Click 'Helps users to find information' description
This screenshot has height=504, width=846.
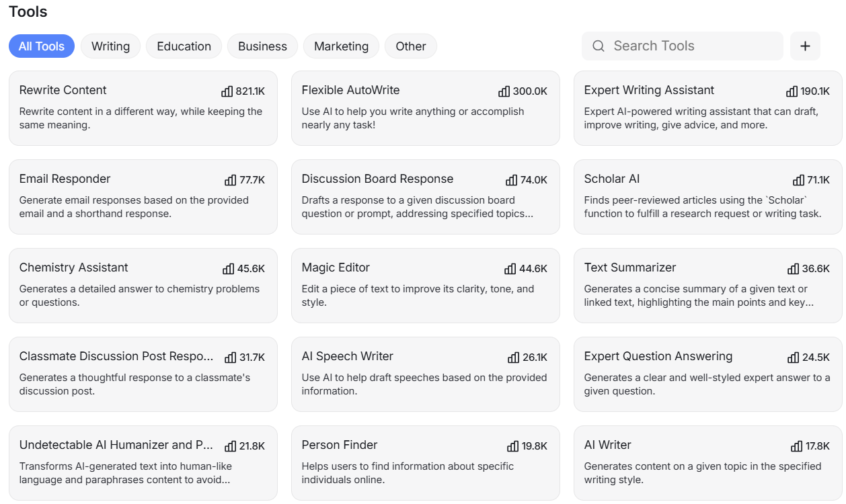pyautogui.click(x=408, y=473)
